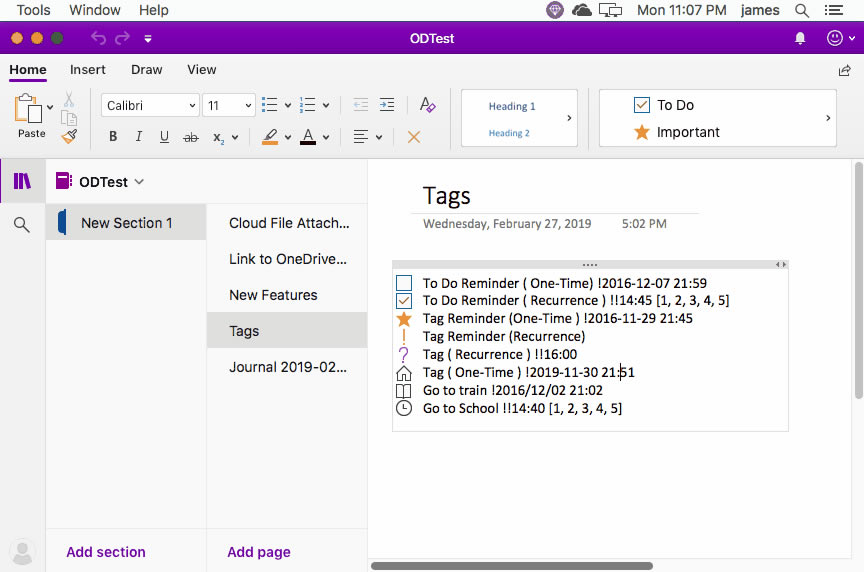Viewport: 864px width, 572px height.
Task: Apply strikethrough formatting
Action: 191,137
